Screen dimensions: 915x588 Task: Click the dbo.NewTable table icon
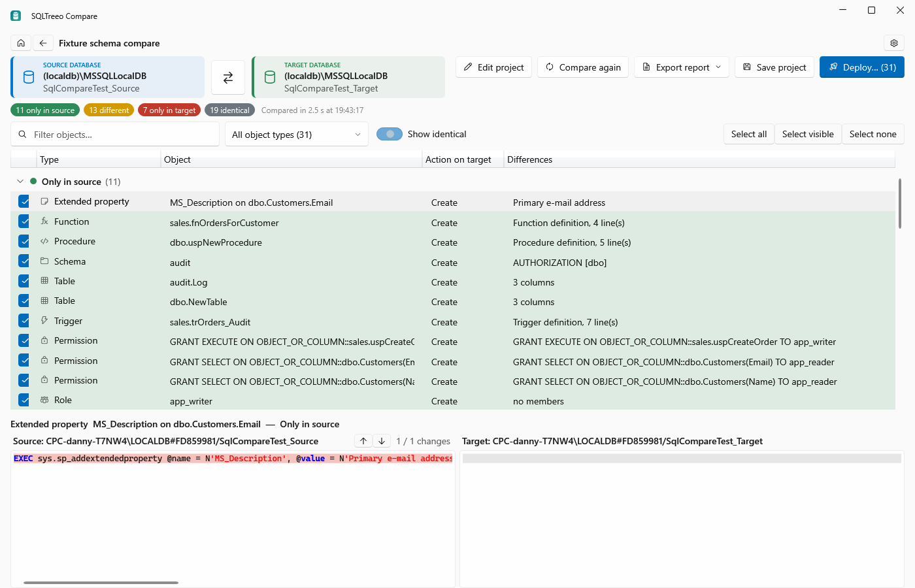coord(44,301)
